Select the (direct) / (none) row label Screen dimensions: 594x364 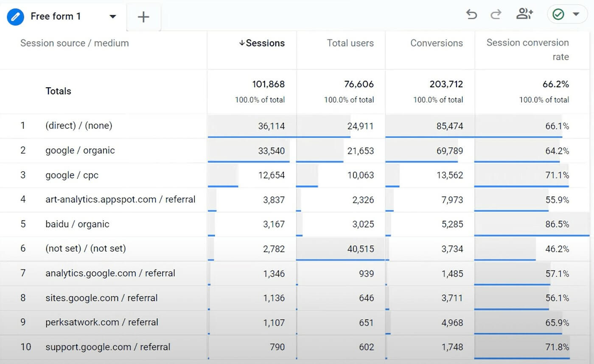tap(79, 126)
